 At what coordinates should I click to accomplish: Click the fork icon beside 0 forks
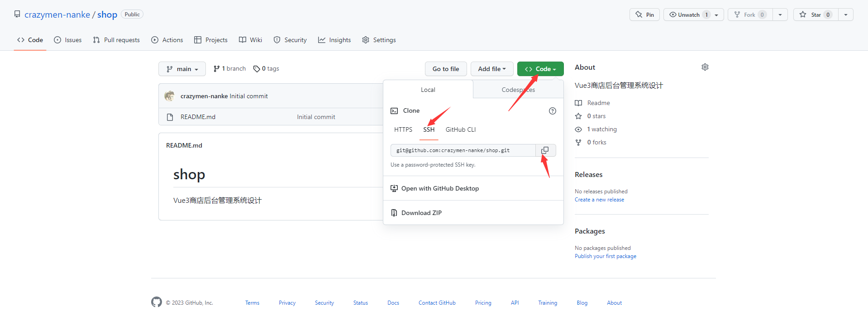pos(578,143)
